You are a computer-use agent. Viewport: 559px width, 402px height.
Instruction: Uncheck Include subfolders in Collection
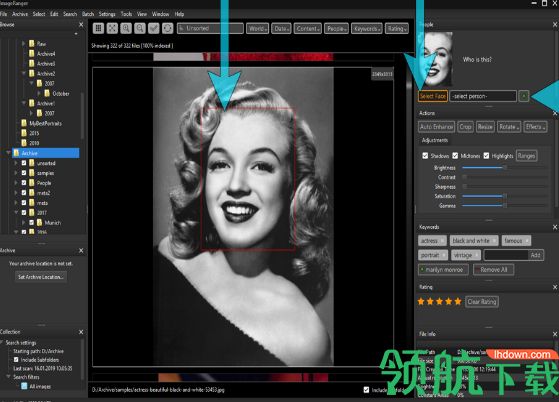coord(16,360)
